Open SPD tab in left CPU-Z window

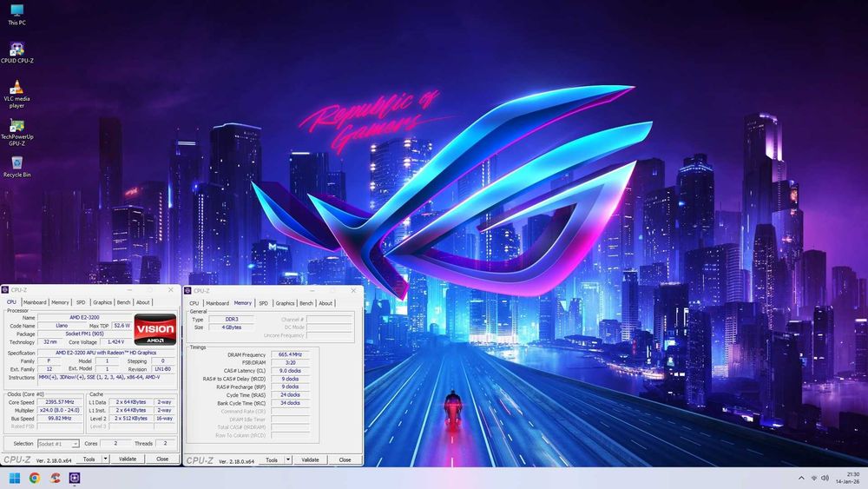pyautogui.click(x=81, y=302)
